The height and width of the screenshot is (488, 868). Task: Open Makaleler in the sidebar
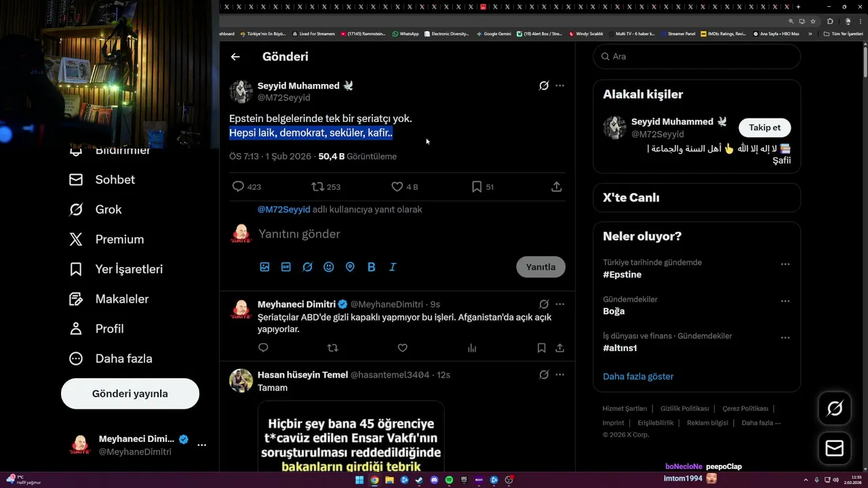pos(108,299)
